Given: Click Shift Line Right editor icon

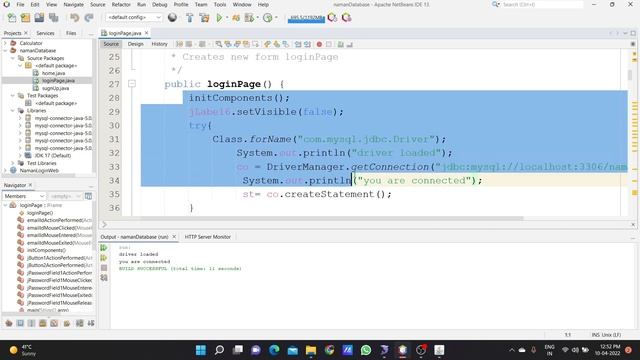Looking at the screenshot, I should click(307, 44).
